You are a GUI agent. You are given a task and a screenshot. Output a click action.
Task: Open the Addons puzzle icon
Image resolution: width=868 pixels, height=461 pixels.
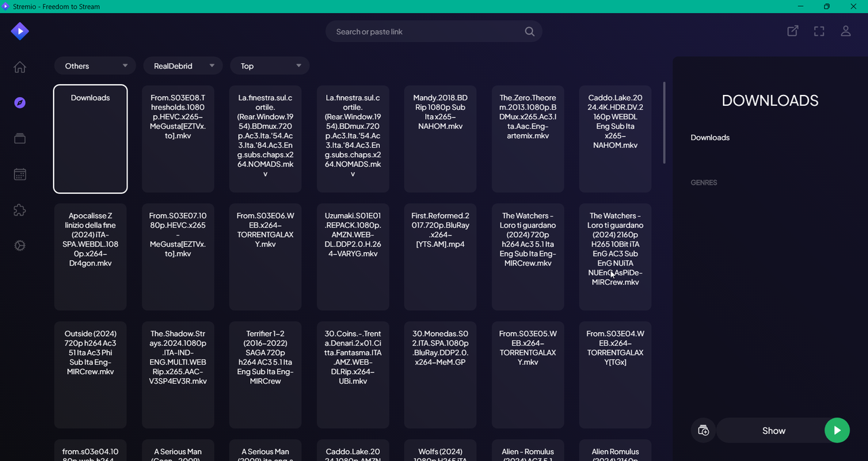pyautogui.click(x=20, y=210)
